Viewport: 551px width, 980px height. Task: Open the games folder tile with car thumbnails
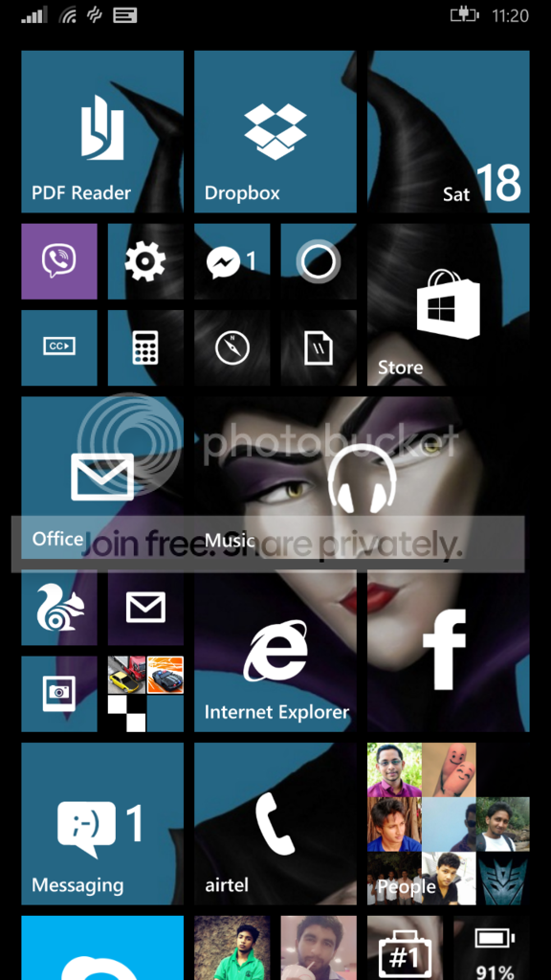145,694
